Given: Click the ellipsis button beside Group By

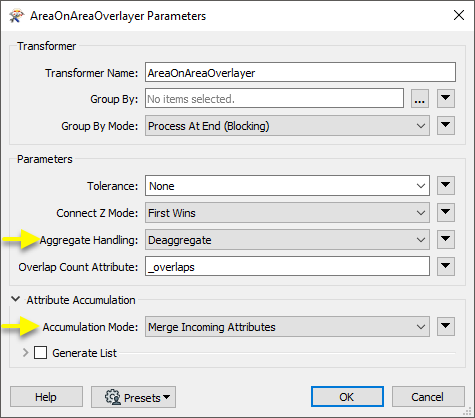Looking at the screenshot, I should pyautogui.click(x=420, y=99).
